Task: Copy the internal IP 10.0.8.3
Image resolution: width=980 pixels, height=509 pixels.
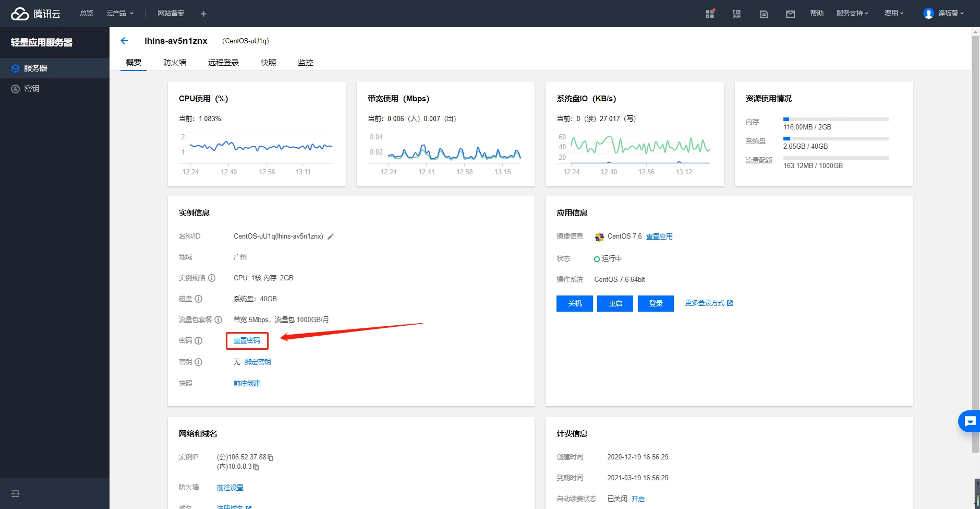Action: pyautogui.click(x=256, y=467)
